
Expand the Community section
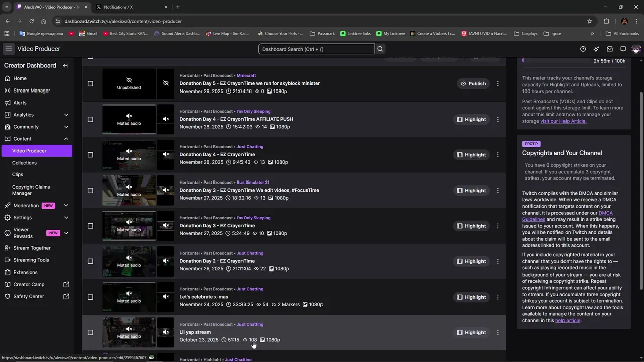[66, 127]
